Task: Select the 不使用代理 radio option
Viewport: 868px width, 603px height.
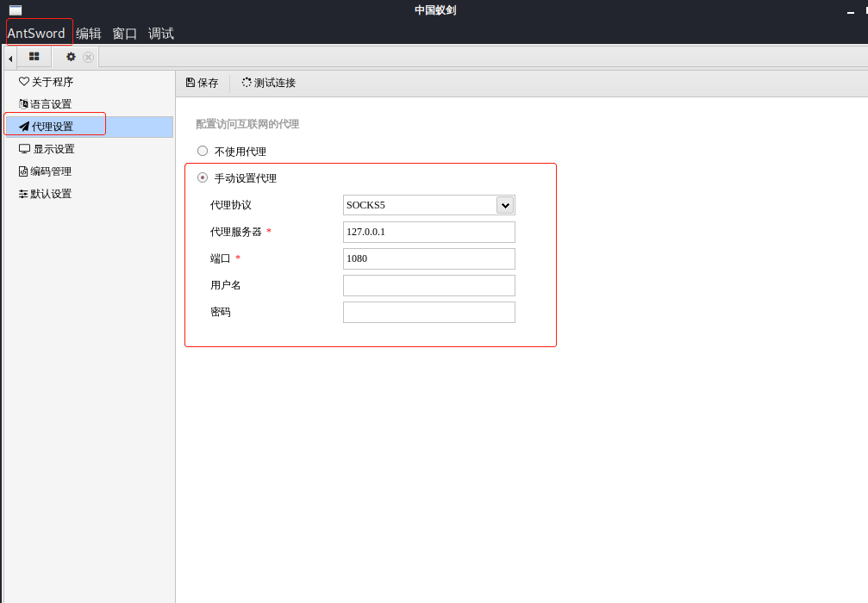Action: pyautogui.click(x=203, y=151)
